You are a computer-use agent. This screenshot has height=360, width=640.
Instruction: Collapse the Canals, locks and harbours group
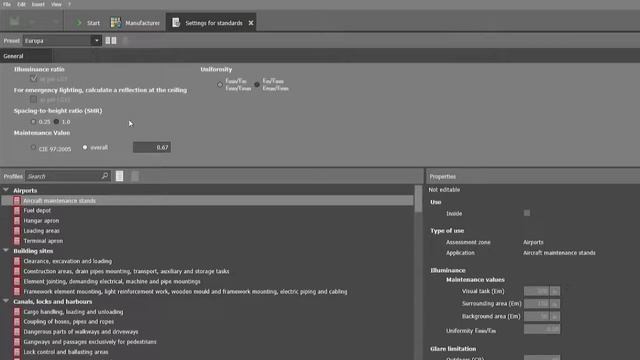coord(6,301)
